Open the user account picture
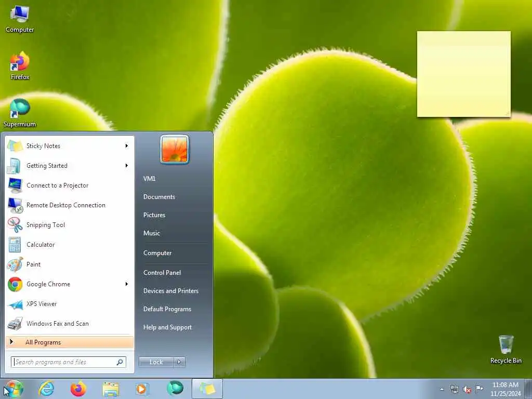The image size is (532, 399). (x=175, y=149)
